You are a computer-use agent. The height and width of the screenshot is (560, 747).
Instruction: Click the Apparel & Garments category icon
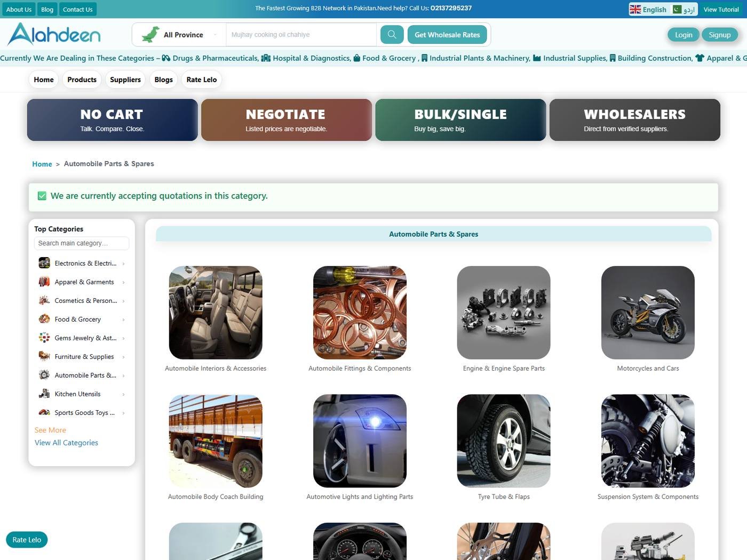point(44,282)
